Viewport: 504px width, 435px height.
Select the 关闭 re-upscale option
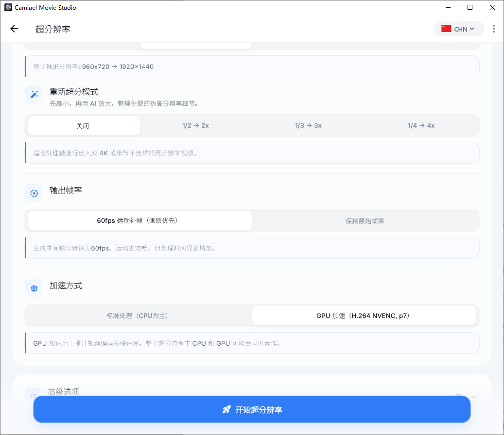84,126
